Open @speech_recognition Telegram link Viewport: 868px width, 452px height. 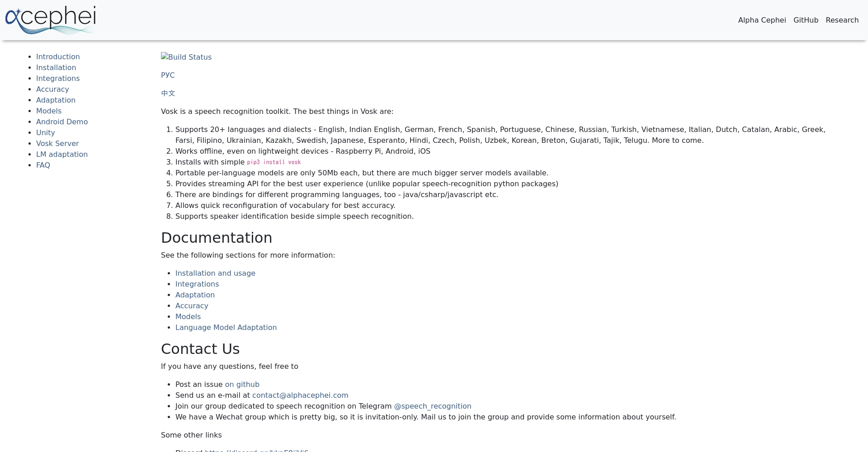tap(433, 406)
